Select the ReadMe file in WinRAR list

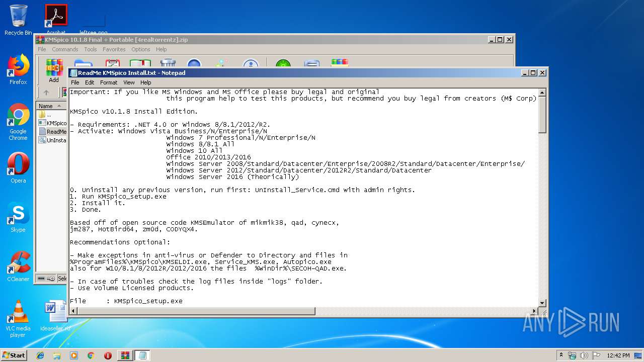coord(52,132)
